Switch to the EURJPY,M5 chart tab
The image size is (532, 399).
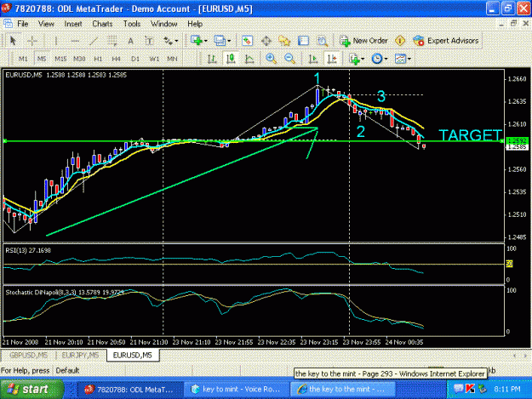pyautogui.click(x=80, y=356)
